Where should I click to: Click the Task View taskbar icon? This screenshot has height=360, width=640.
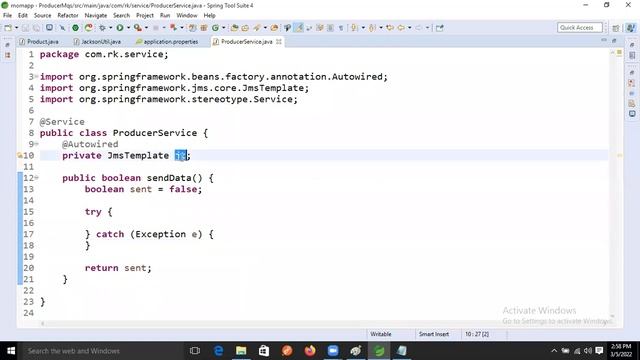[195, 351]
